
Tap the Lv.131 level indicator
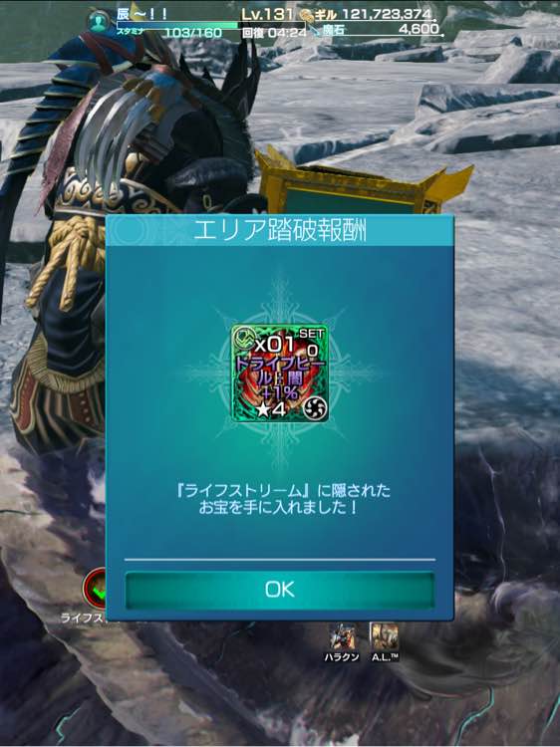click(x=267, y=14)
